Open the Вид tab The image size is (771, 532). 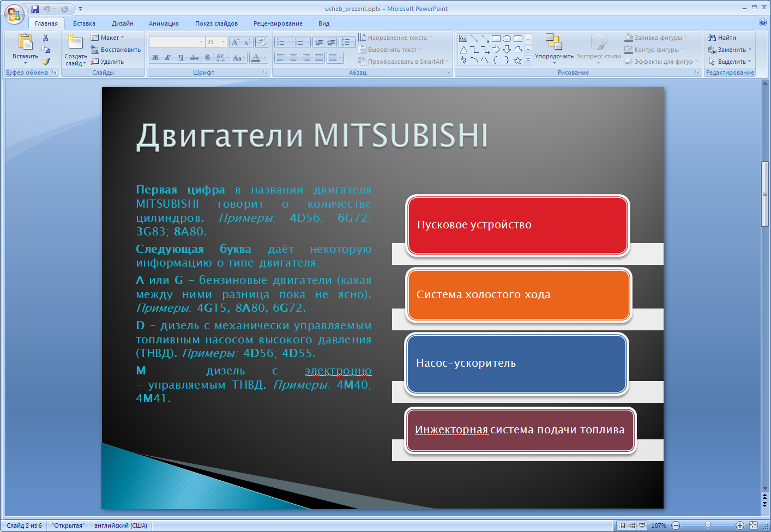point(324,23)
